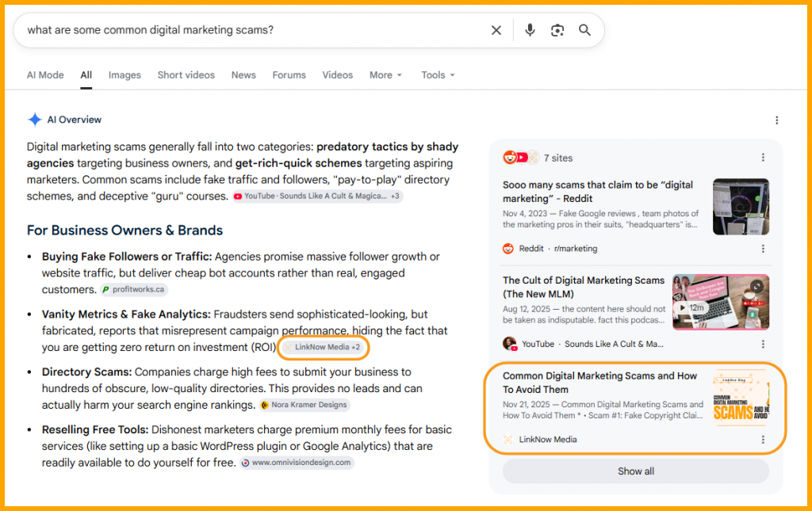Click the 'Reddit · r/marketing' source label
The width and height of the screenshot is (812, 511).
(x=558, y=249)
